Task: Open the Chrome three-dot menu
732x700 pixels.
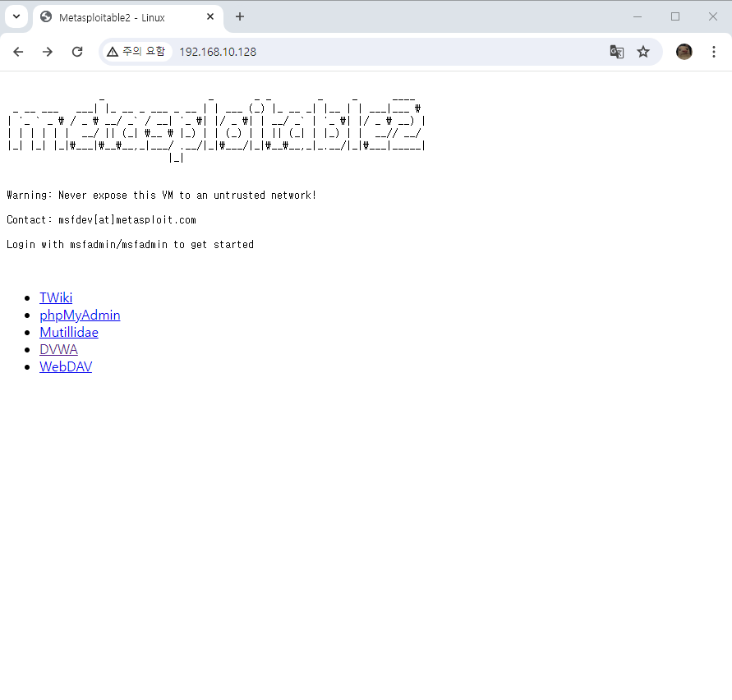Action: [x=714, y=52]
